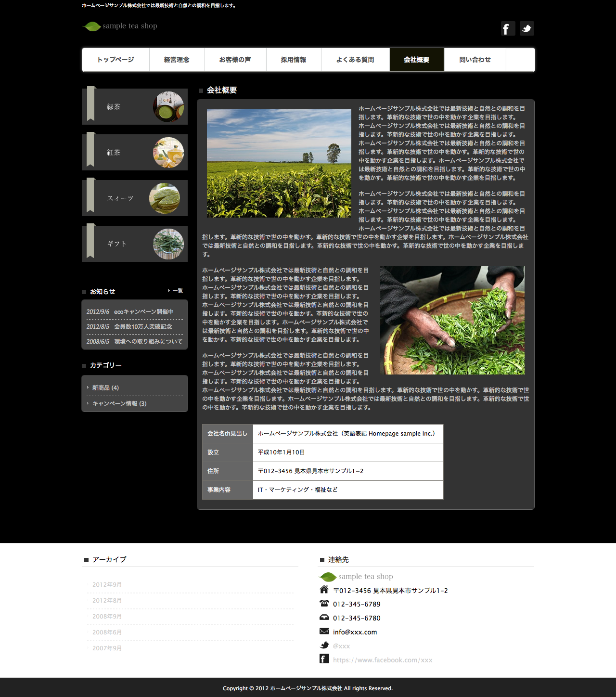Click the green leaf logo in the header
The height and width of the screenshot is (697, 616).
click(92, 26)
